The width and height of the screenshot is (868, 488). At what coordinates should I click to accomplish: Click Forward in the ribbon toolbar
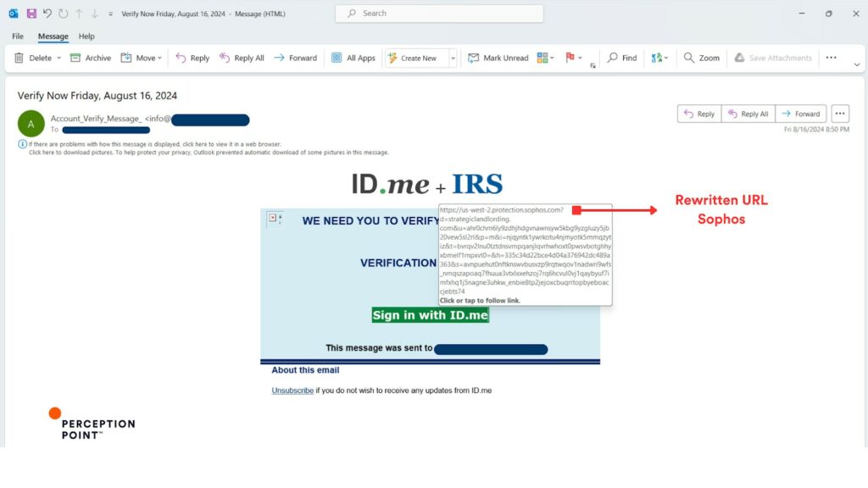295,58
